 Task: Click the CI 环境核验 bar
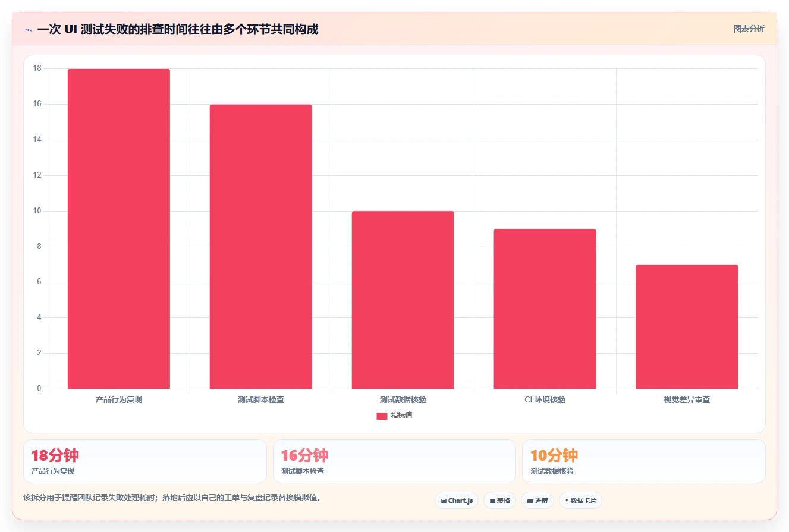[x=545, y=309]
